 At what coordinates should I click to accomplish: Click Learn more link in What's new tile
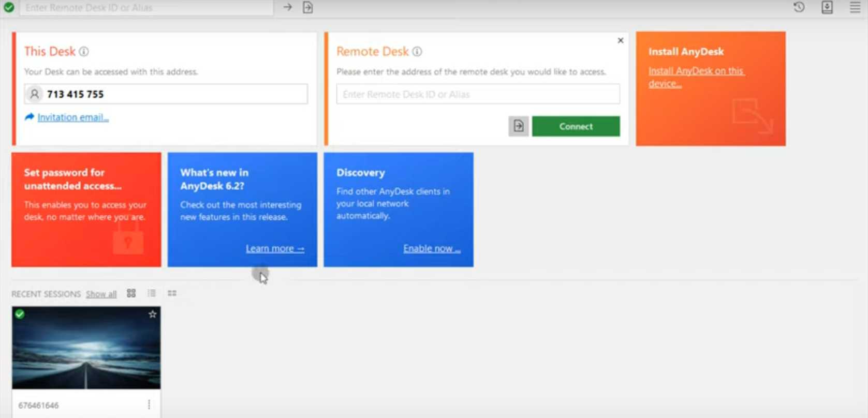[275, 249]
